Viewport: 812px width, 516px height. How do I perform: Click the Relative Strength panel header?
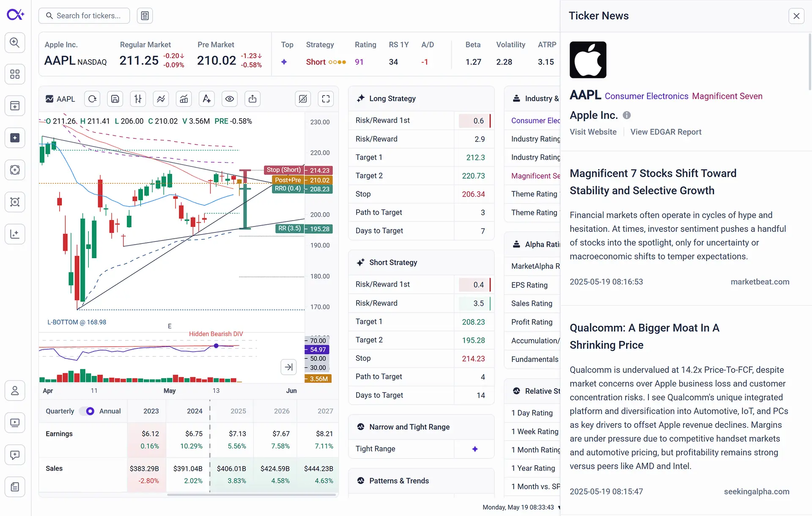pyautogui.click(x=532, y=391)
